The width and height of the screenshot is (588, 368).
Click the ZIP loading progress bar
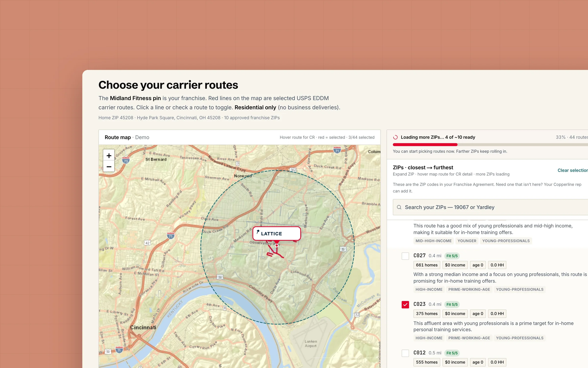point(490,145)
